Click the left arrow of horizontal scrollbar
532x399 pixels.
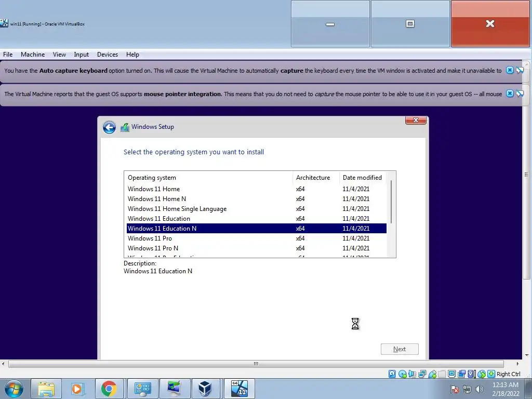pos(3,364)
